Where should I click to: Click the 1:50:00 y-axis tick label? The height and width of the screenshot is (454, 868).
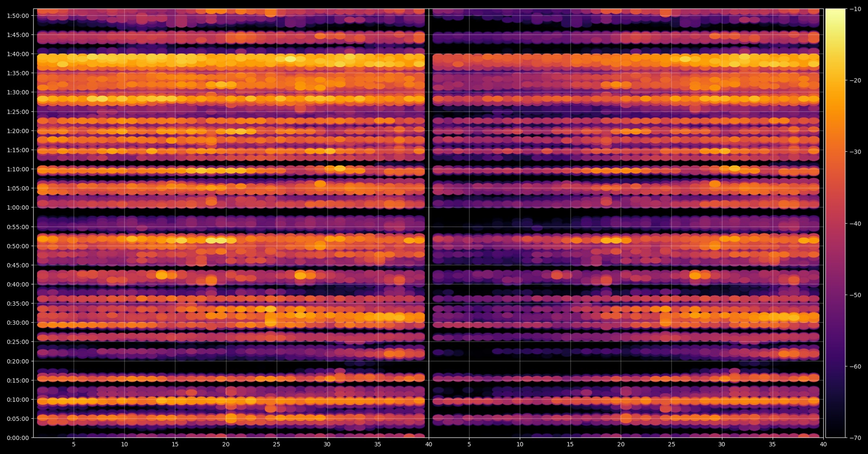tap(18, 16)
